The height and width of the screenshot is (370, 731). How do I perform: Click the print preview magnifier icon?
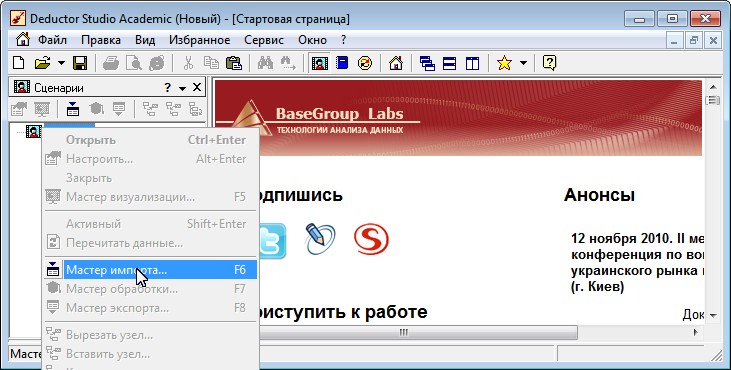pos(134,63)
